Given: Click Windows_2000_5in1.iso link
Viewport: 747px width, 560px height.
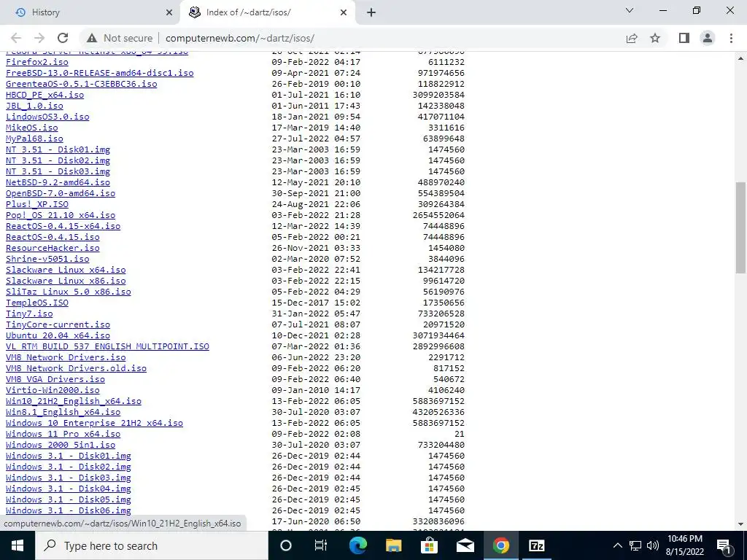Looking at the screenshot, I should 61,446.
